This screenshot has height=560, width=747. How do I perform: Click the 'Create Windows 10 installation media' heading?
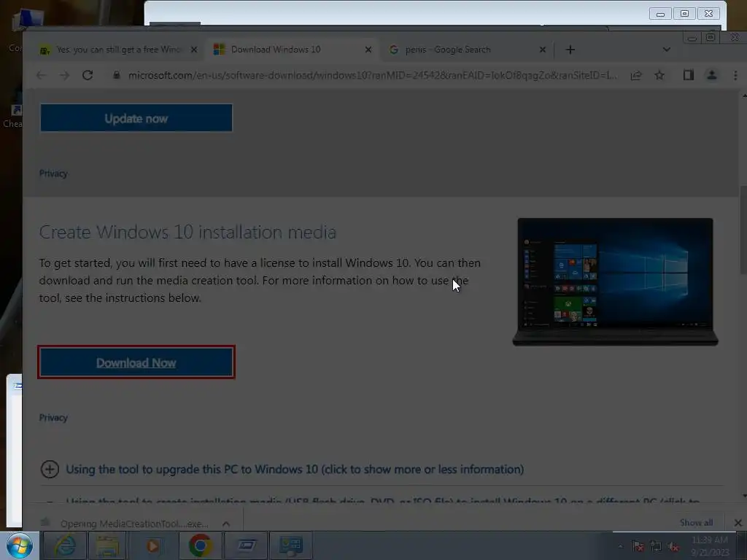(x=187, y=232)
